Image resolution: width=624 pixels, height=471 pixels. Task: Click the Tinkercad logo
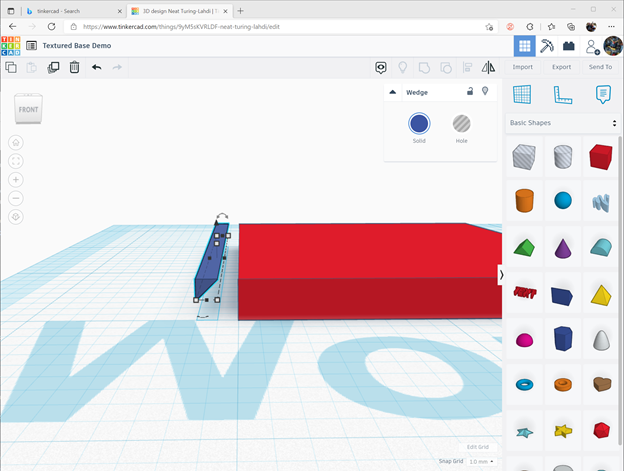pos(11,46)
